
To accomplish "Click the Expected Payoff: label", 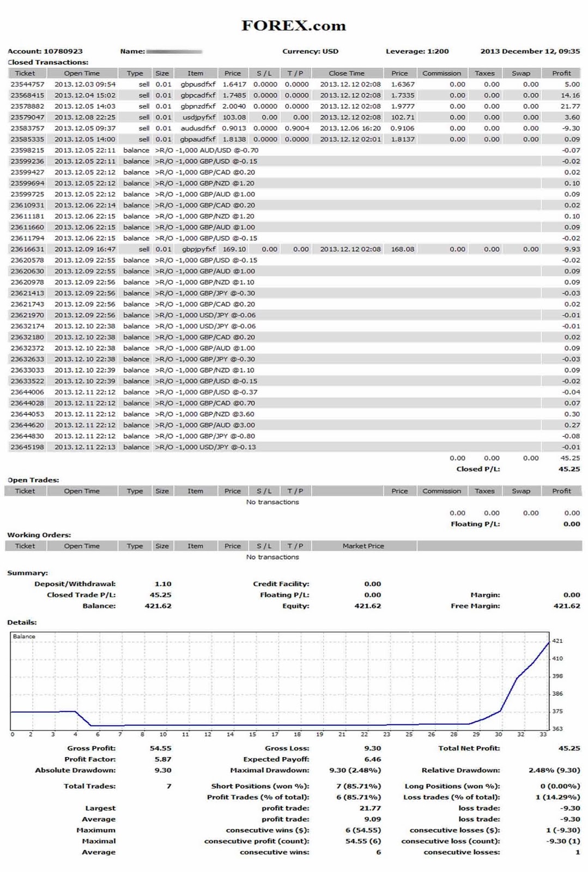I will tap(276, 759).
